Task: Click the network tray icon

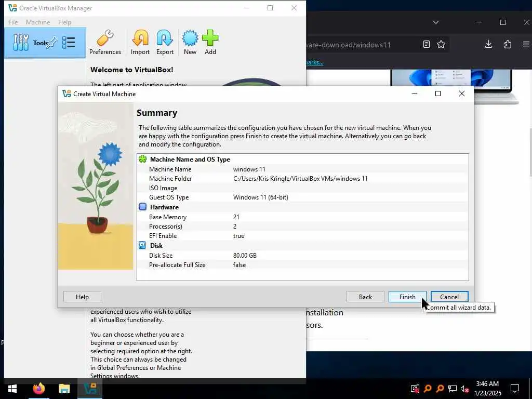Action: tap(453, 389)
